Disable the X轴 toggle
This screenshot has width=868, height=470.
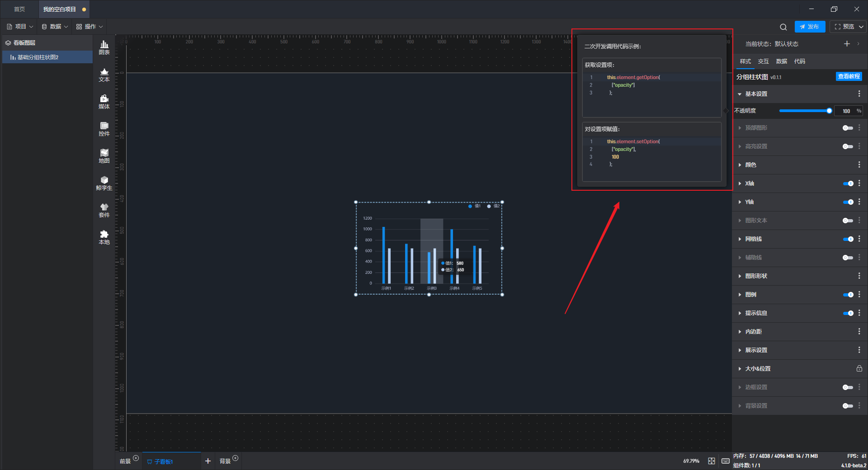848,183
